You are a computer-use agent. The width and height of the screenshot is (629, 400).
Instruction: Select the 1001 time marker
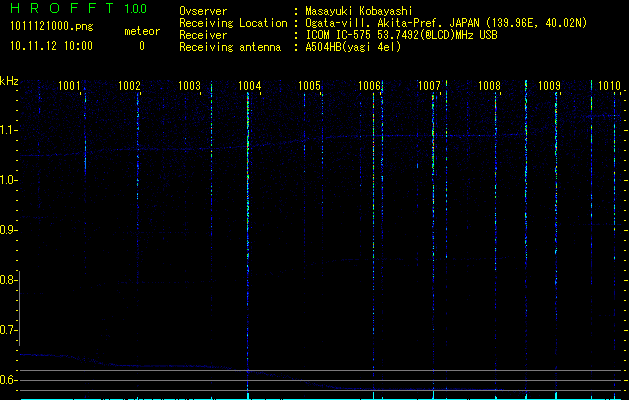(69, 85)
